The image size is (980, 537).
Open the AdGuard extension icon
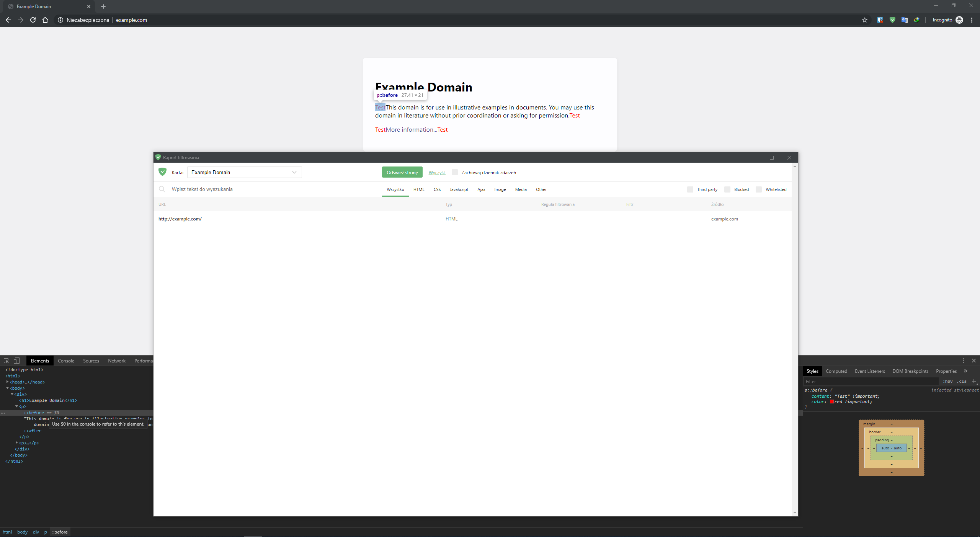pos(892,20)
